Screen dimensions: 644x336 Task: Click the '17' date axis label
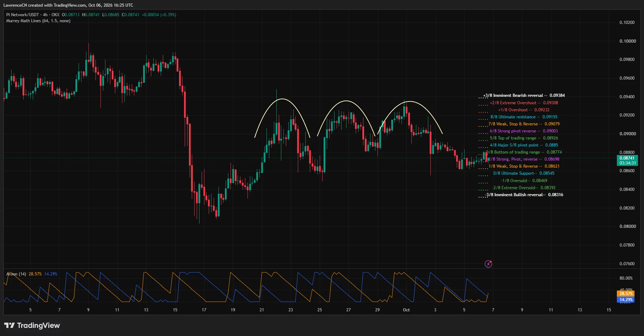(x=204, y=310)
